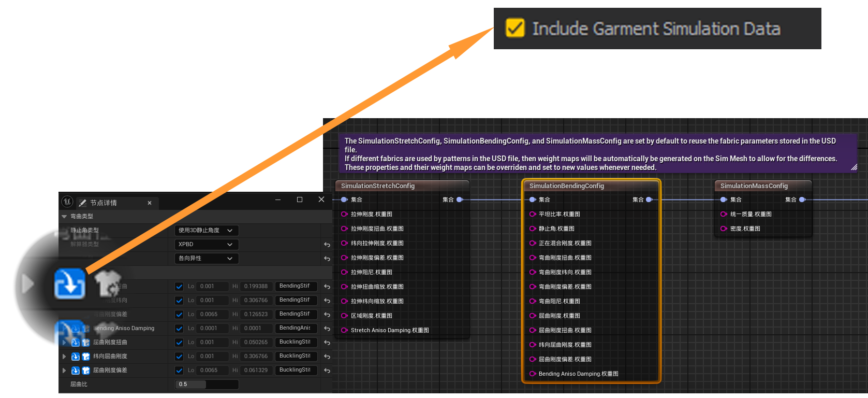The image size is (868, 398).
Task: Click the SimulationMassConfig node header
Action: [754, 186]
